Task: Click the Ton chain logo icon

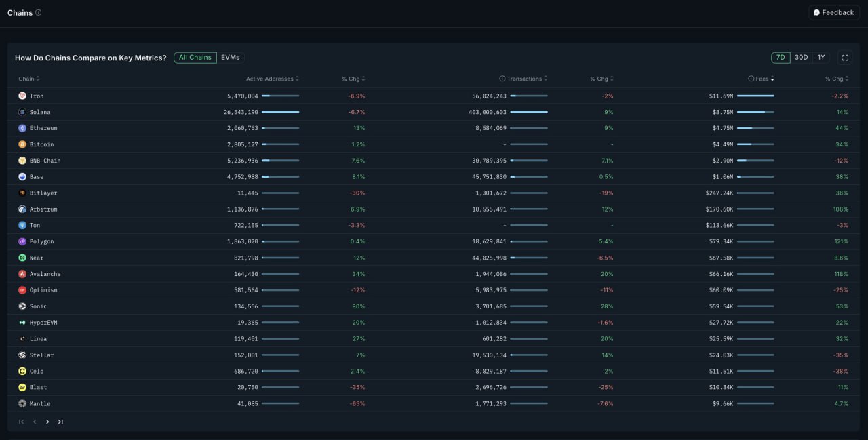Action: click(22, 225)
